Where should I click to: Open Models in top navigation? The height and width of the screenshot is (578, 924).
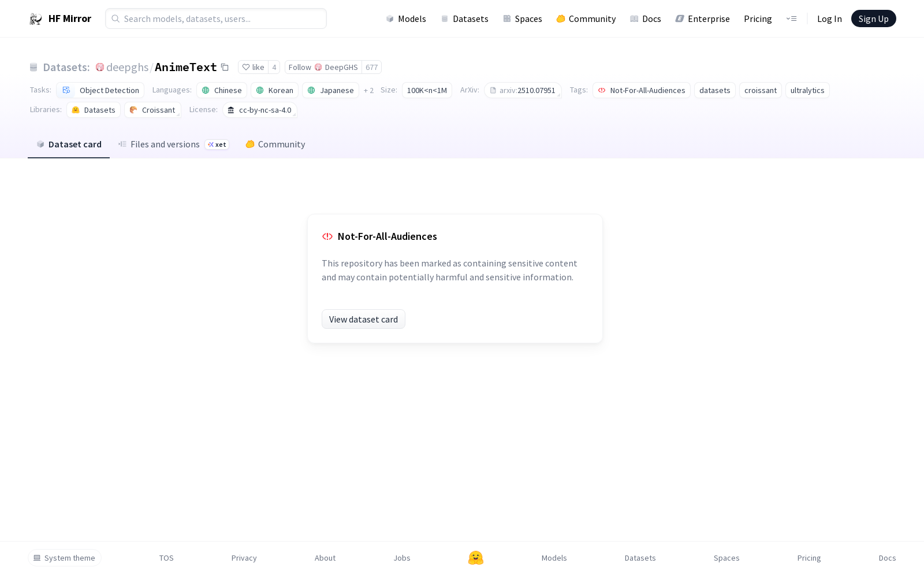pos(406,19)
